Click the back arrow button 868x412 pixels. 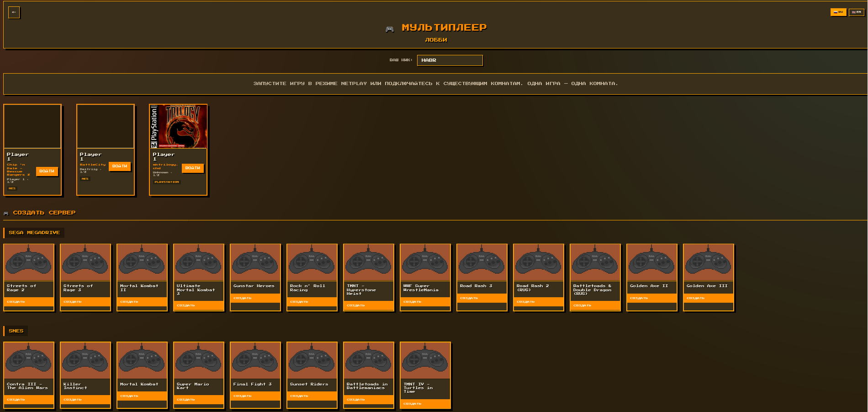click(x=14, y=12)
